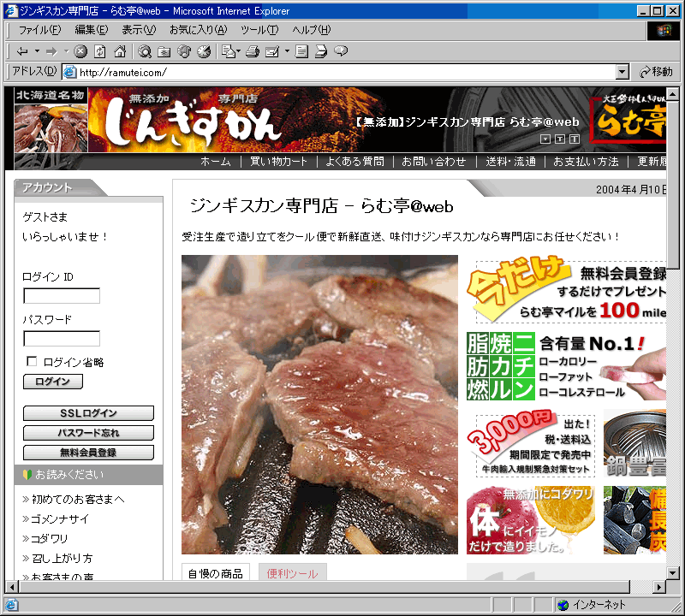Click the horizontal scrollbar right arrow
The width and height of the screenshot is (685, 616).
coord(659,587)
